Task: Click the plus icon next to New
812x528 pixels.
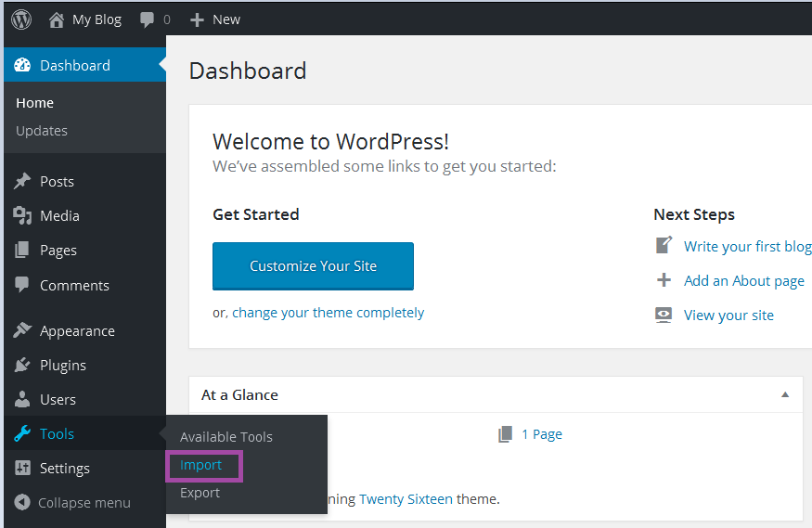Action: [197, 19]
